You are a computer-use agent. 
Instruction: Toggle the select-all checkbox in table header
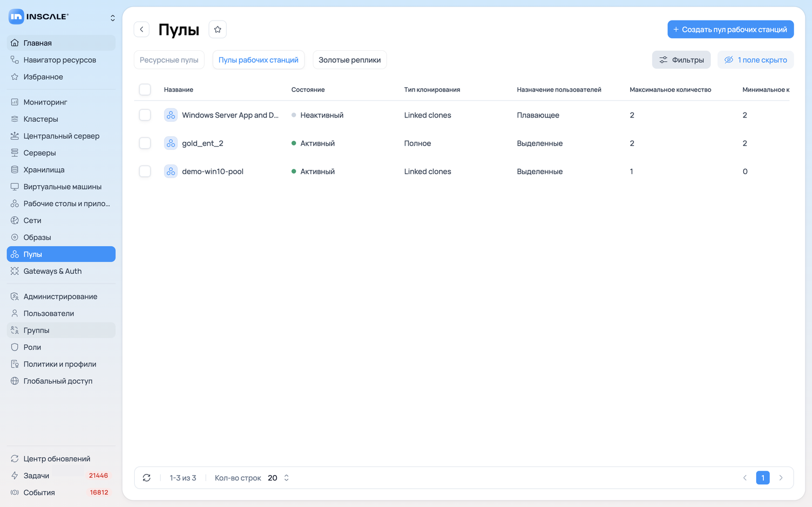point(145,89)
